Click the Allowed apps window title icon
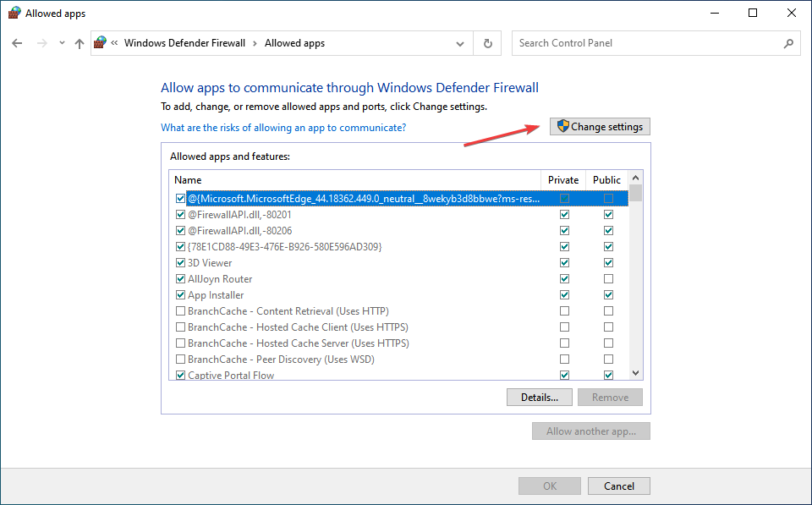Viewport: 812px width, 505px height. (14, 13)
